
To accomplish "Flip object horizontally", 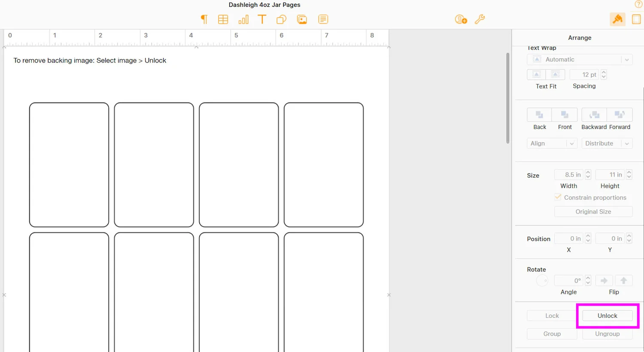I will tap(604, 281).
